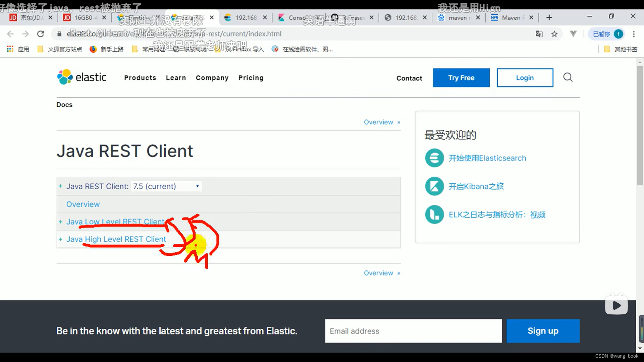Open Overview in the table of contents
The height and width of the screenshot is (362, 644).
[x=83, y=204]
